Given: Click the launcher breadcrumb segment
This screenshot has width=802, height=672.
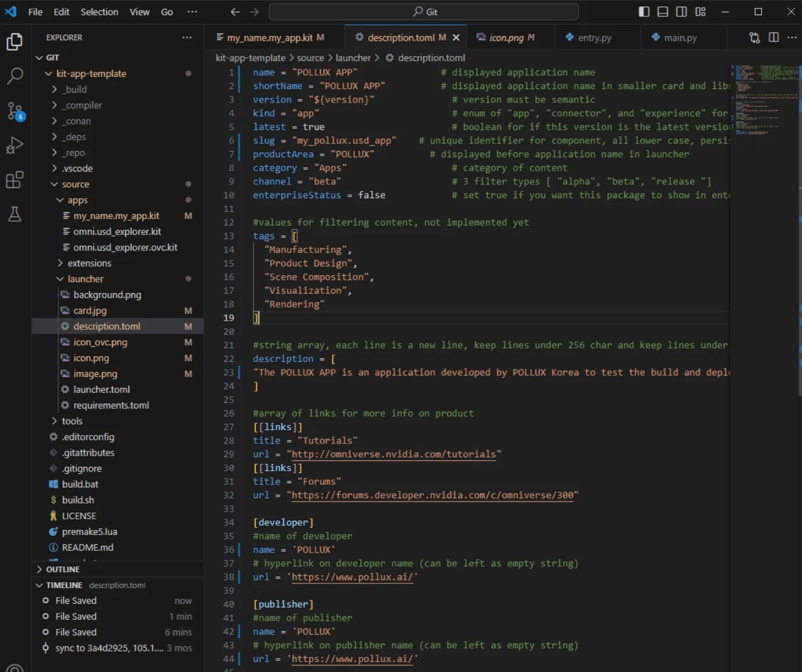Looking at the screenshot, I should [x=353, y=58].
